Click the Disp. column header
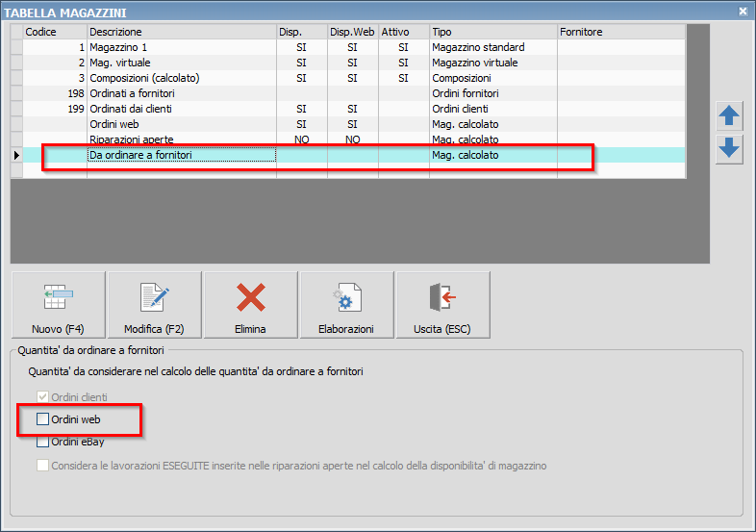The height and width of the screenshot is (532, 756). tap(302, 32)
